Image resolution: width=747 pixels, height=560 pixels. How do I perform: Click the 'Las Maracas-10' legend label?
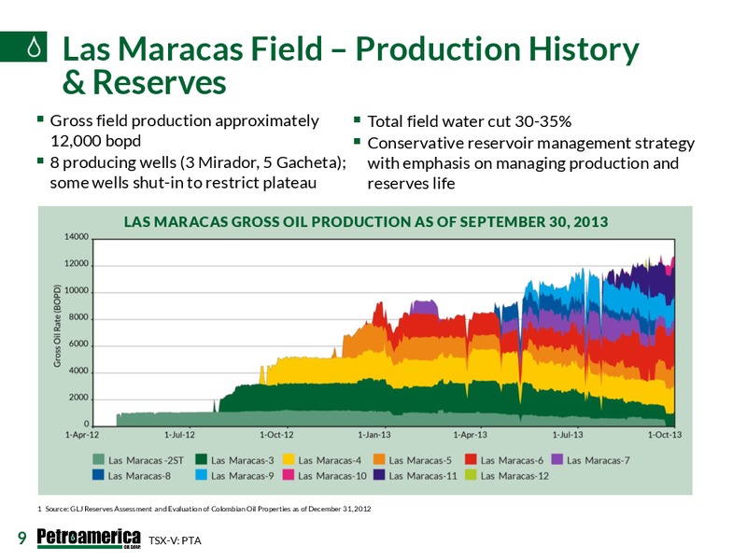pos(332,476)
